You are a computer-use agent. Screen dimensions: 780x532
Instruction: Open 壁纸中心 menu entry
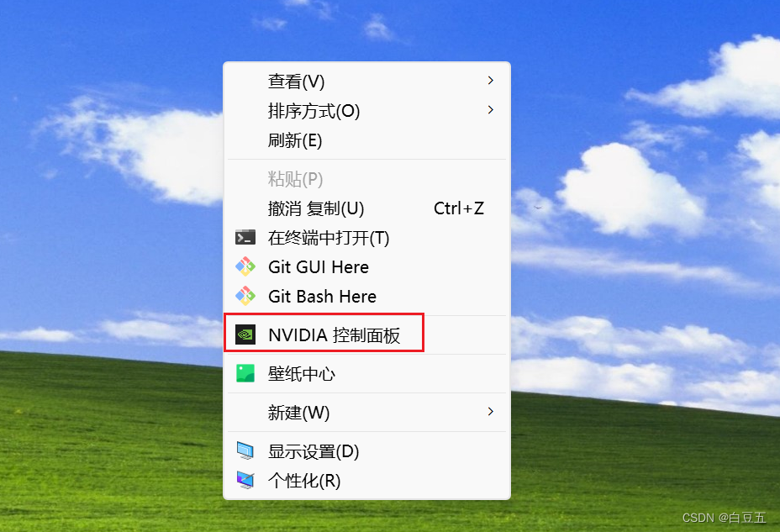click(366, 373)
